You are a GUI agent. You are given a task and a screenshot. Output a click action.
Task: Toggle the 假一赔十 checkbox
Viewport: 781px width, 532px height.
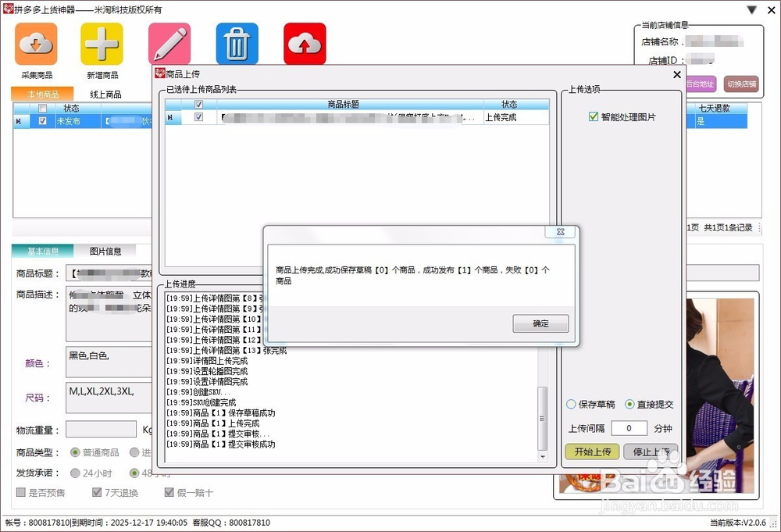169,492
